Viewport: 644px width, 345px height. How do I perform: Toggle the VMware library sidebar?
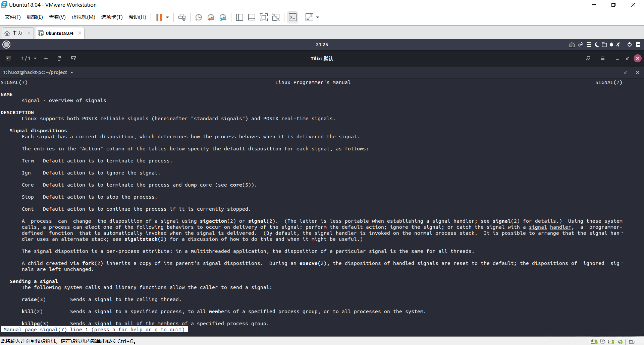click(239, 17)
